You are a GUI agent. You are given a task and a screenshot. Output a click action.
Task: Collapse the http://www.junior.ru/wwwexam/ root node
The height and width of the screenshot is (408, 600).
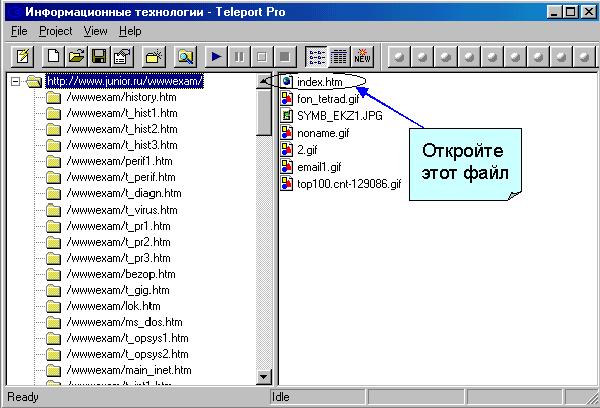coord(13,81)
